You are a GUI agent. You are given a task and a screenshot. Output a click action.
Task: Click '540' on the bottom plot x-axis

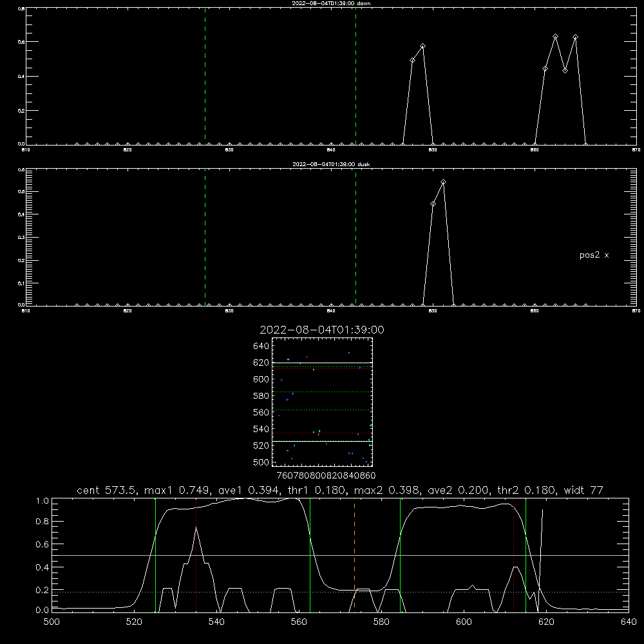click(x=216, y=621)
